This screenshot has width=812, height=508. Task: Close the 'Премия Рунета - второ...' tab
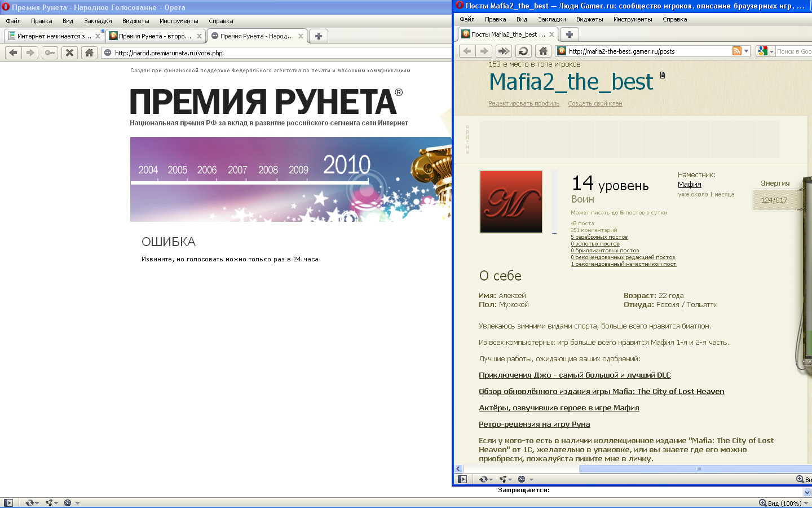[x=199, y=36]
